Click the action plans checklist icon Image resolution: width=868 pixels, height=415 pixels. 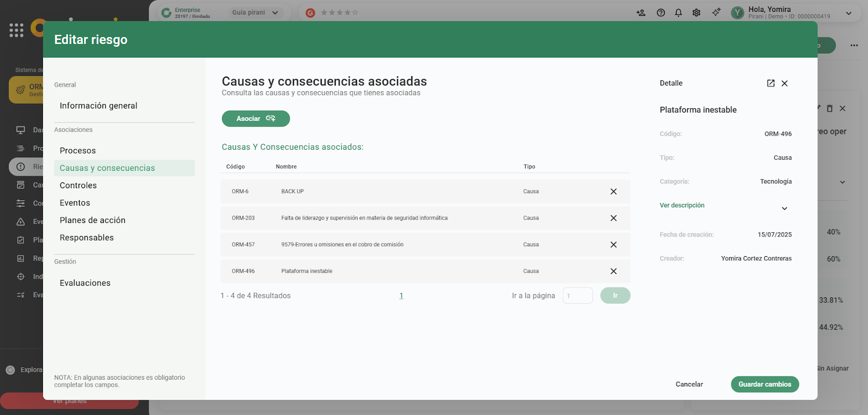tap(21, 240)
